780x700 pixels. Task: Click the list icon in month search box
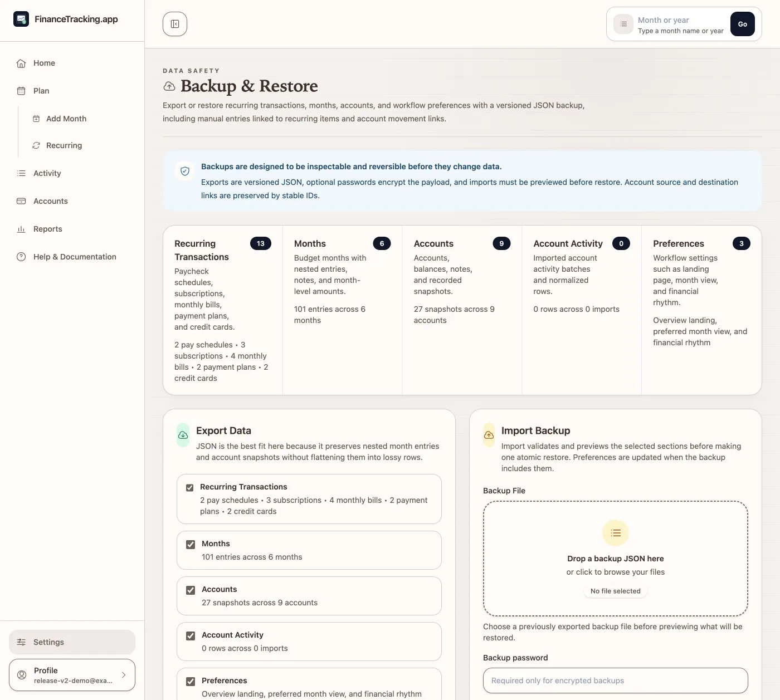pos(623,24)
